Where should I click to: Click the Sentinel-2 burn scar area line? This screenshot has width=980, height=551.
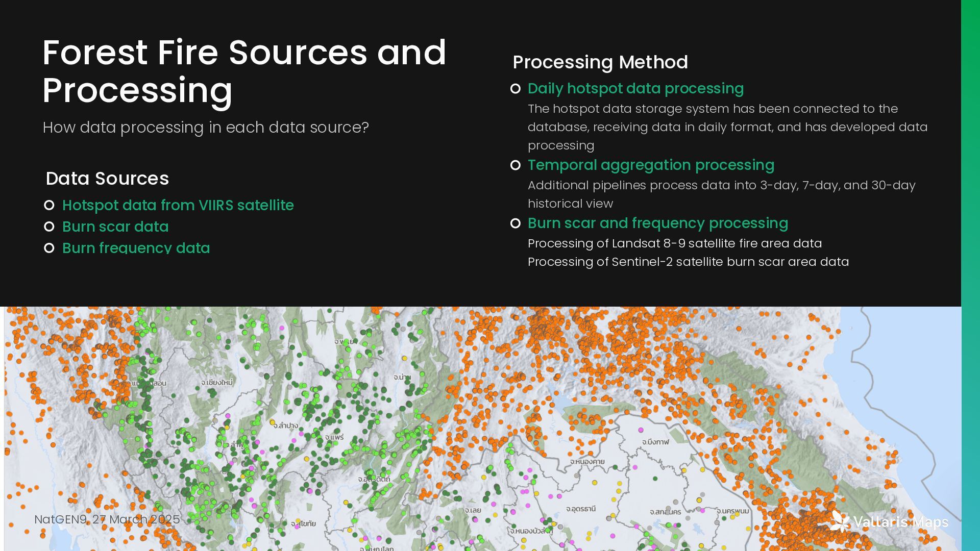688,262
